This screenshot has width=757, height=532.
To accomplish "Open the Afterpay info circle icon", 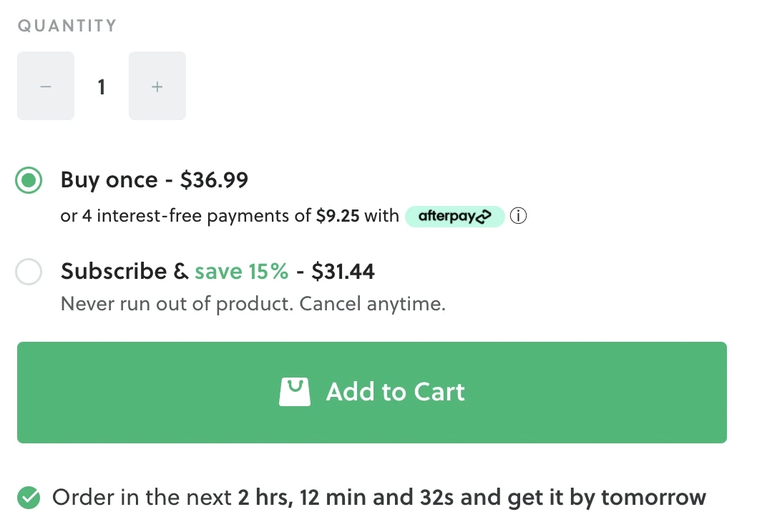I will pos(519,216).
